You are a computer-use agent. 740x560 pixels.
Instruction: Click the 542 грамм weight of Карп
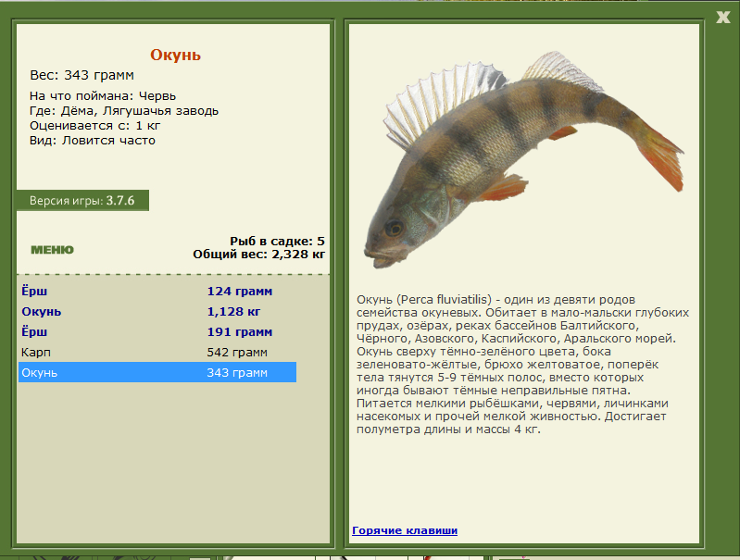tap(237, 352)
